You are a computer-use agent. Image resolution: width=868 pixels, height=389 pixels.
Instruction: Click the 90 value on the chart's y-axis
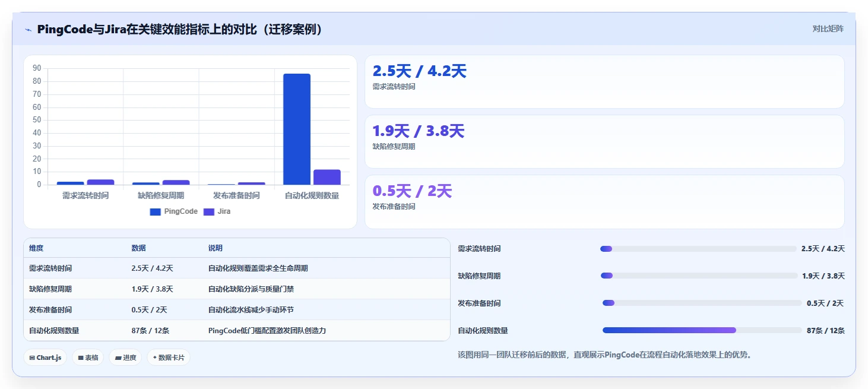click(37, 68)
